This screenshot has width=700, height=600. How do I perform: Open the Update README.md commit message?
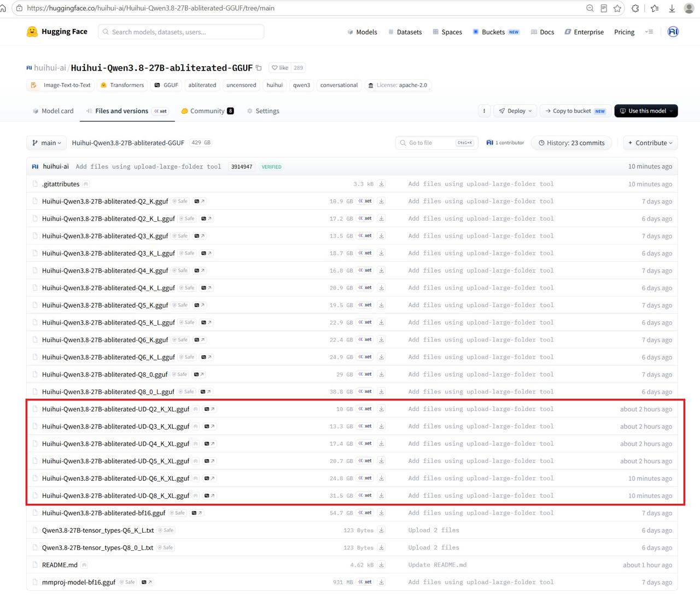(437, 564)
